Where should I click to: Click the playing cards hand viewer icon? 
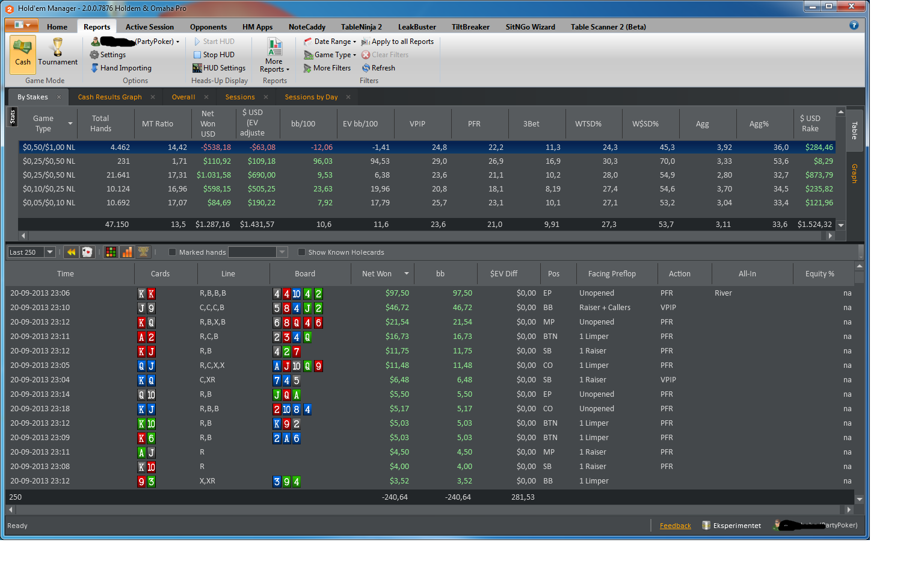coord(87,252)
